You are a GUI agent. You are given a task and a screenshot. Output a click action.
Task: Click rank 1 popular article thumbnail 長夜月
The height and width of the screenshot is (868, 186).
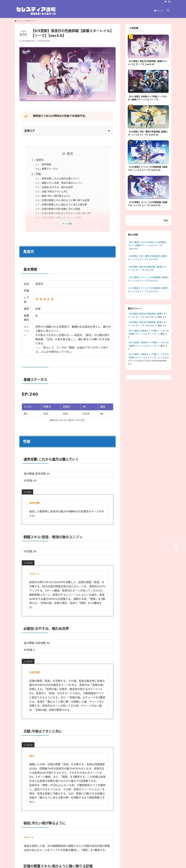click(x=148, y=46)
